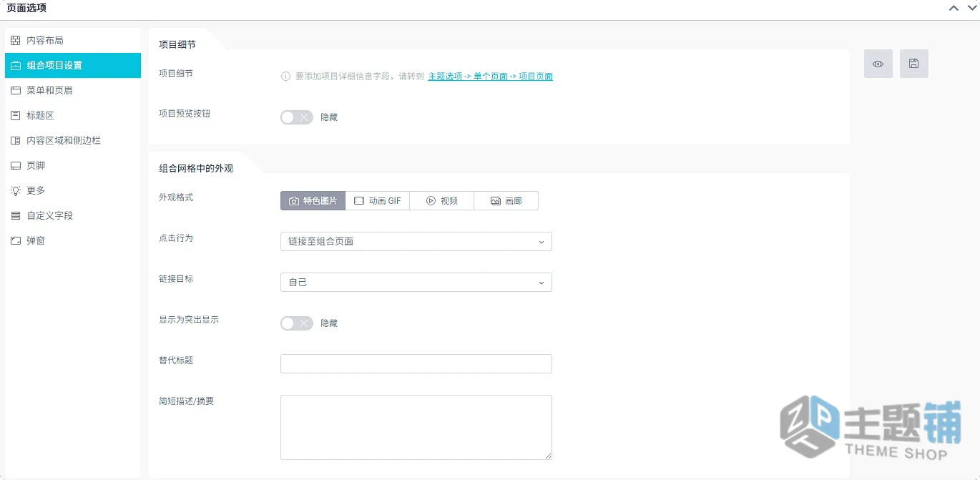Select 画廊 appearance format

click(x=506, y=201)
